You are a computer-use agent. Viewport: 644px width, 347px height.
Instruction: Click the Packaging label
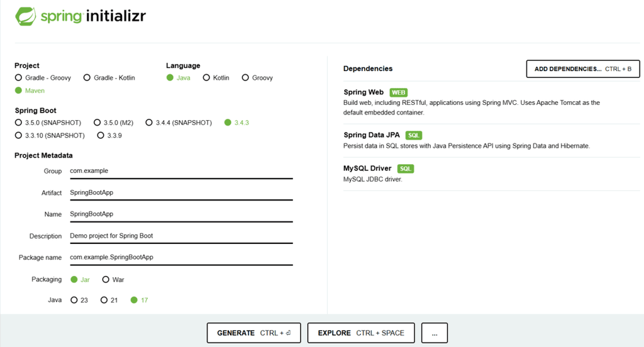[47, 279]
